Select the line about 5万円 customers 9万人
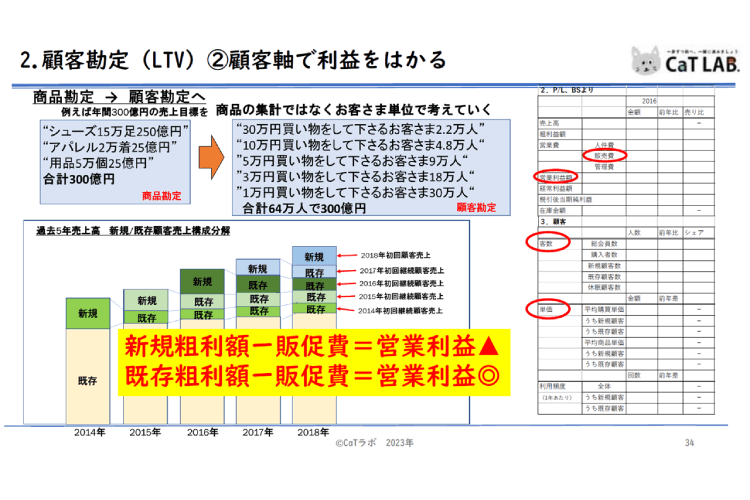 click(352, 161)
